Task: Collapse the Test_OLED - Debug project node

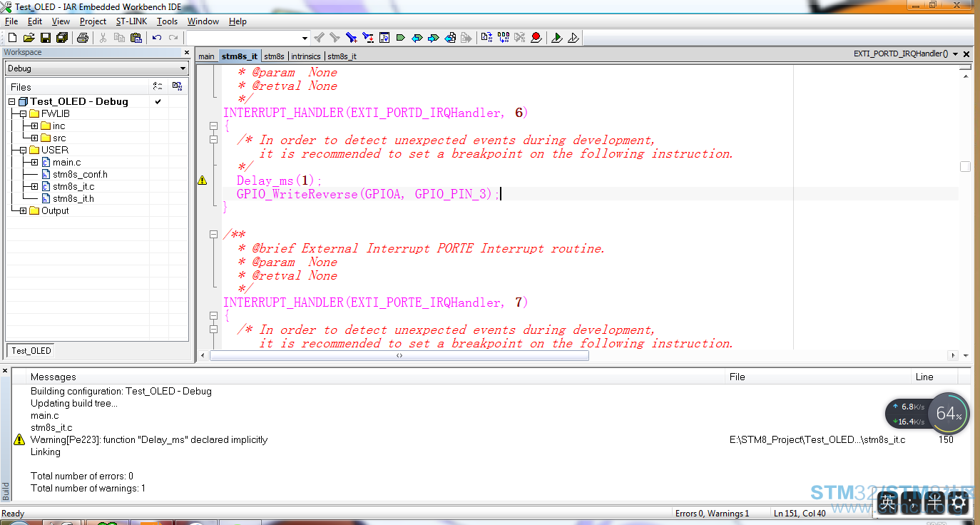Action: coord(12,102)
